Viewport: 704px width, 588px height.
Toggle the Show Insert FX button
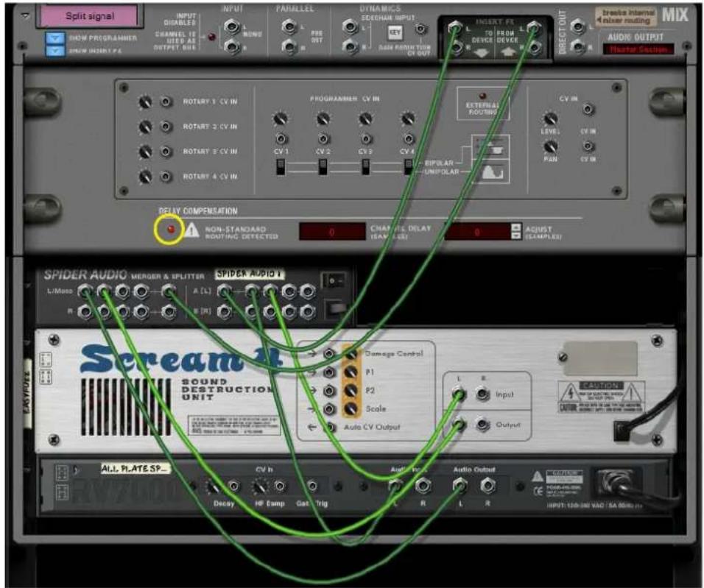tap(54, 50)
